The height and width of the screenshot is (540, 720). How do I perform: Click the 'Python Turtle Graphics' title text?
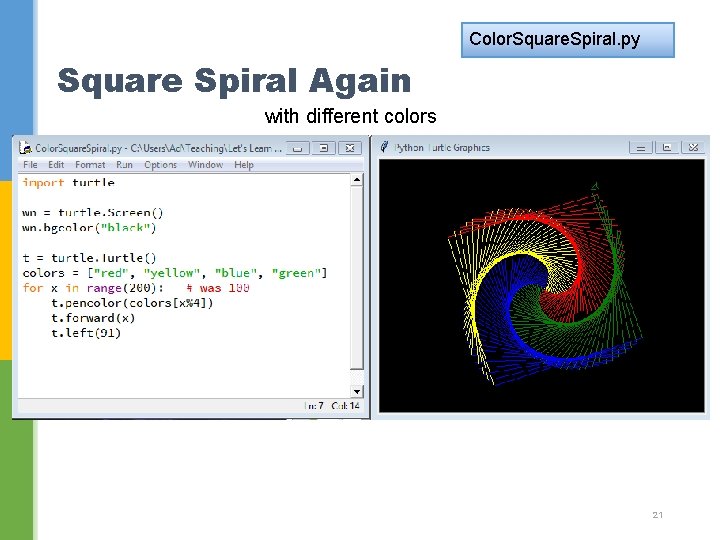tap(442, 147)
